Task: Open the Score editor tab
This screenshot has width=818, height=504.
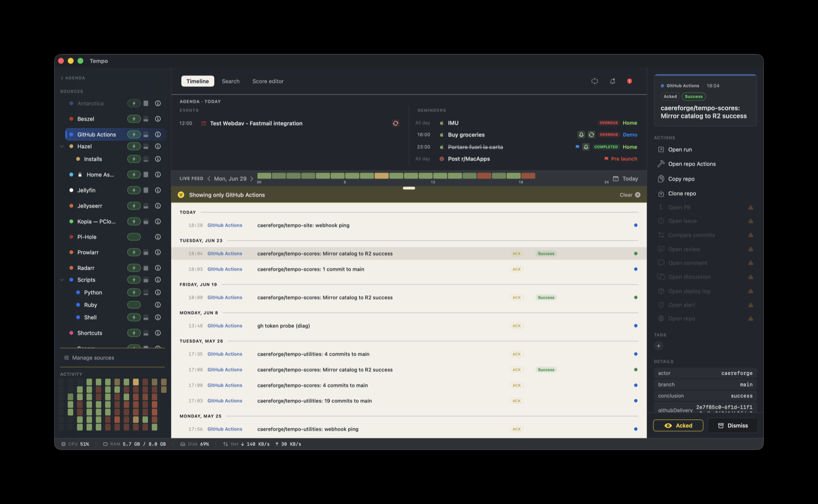Action: [268, 81]
